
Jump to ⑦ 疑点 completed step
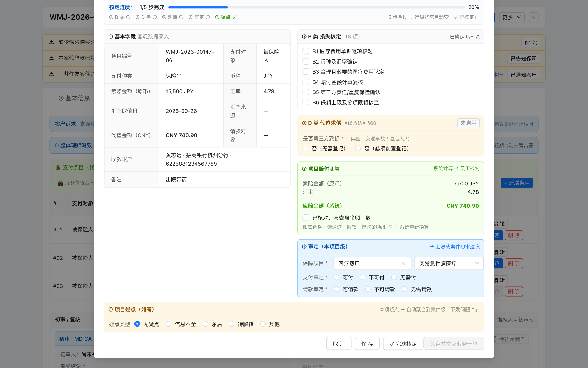point(226,17)
